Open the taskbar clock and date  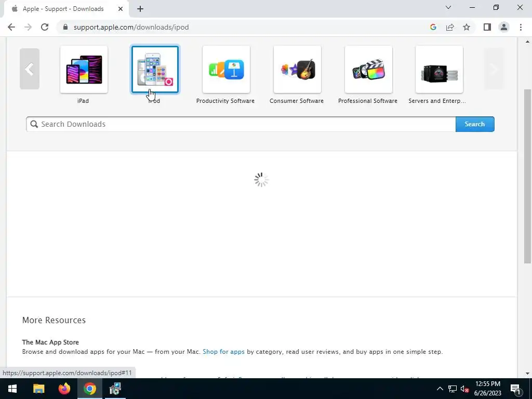coord(487,389)
